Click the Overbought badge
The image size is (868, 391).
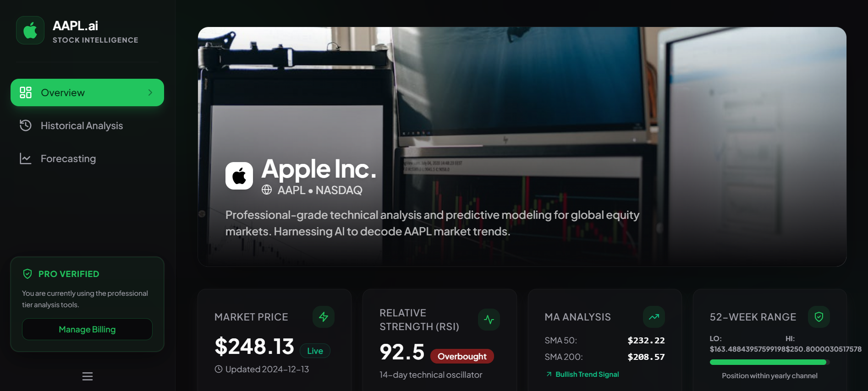[x=462, y=356]
